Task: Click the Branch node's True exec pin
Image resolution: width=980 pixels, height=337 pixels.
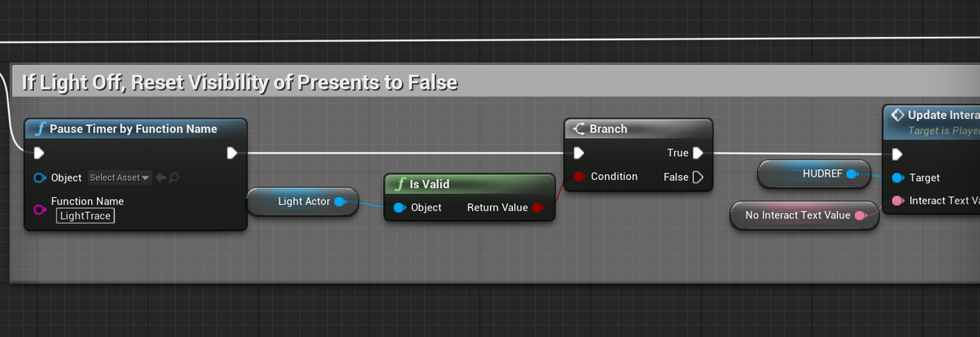Action: [x=698, y=153]
